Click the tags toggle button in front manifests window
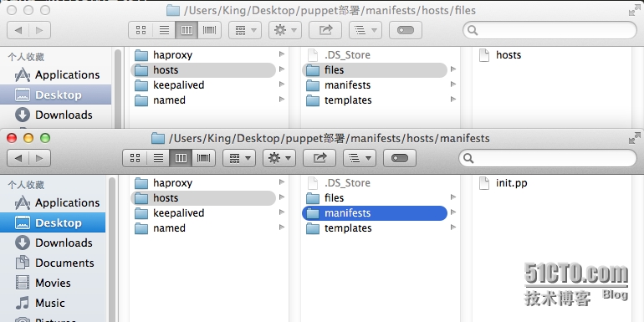The height and width of the screenshot is (322, 644). [x=400, y=158]
